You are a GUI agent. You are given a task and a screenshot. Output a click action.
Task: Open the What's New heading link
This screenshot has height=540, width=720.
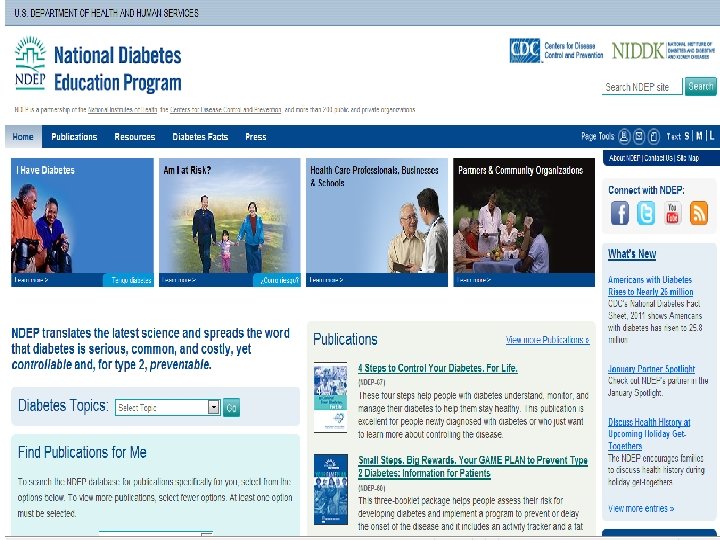point(632,254)
